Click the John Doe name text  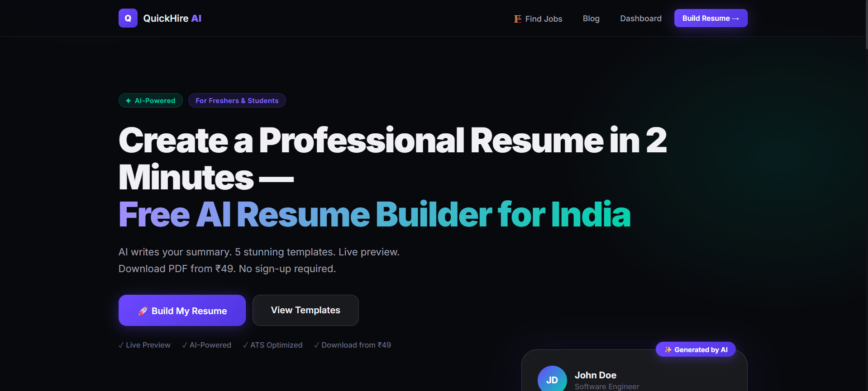pos(596,375)
